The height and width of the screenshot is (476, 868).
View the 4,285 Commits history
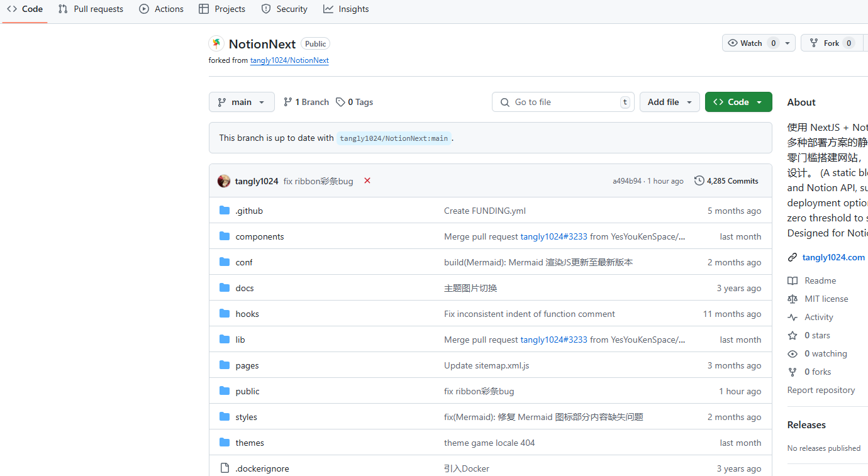coord(726,181)
